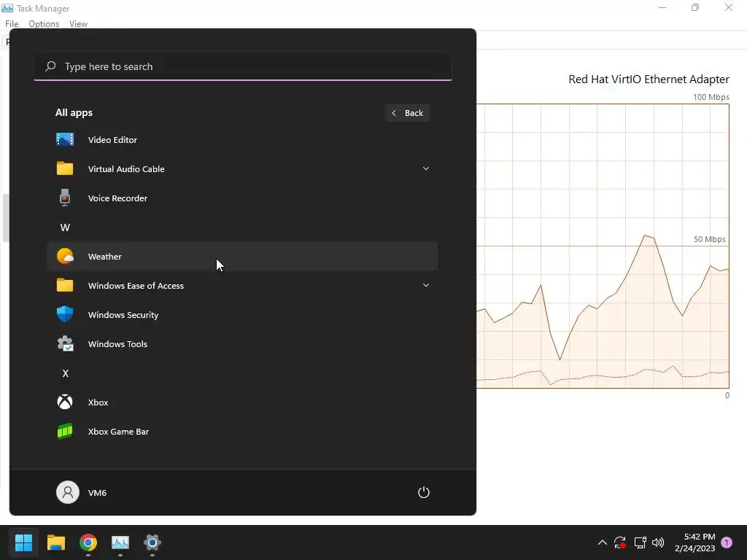
Task: Expand the Virtual Audio Cable folder chevron
Action: [x=426, y=168]
